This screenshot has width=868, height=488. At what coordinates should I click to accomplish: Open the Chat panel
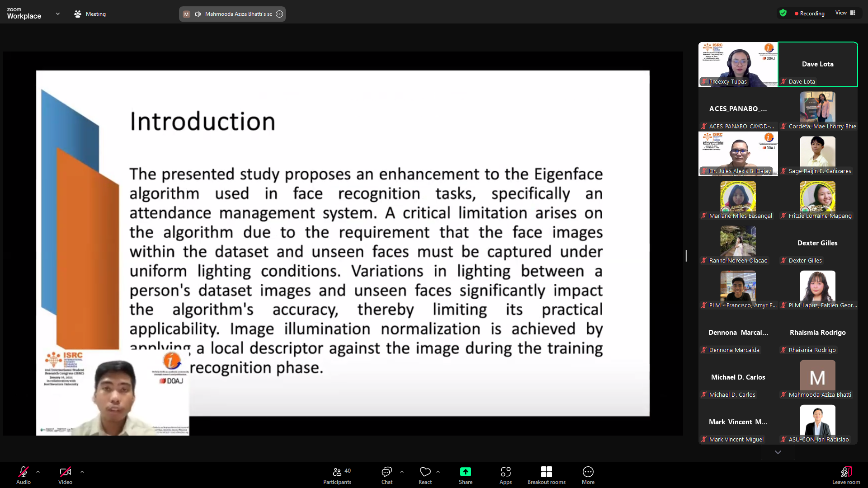click(x=387, y=472)
